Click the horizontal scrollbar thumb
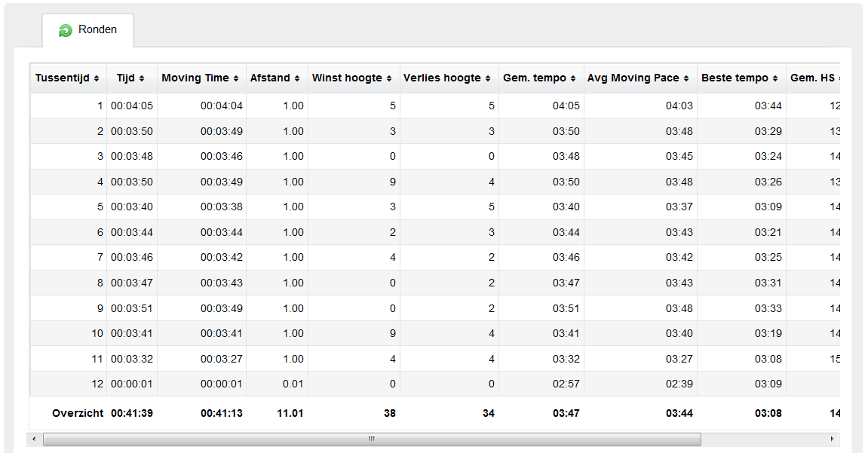Image resolution: width=868 pixels, height=453 pixels. (x=371, y=439)
